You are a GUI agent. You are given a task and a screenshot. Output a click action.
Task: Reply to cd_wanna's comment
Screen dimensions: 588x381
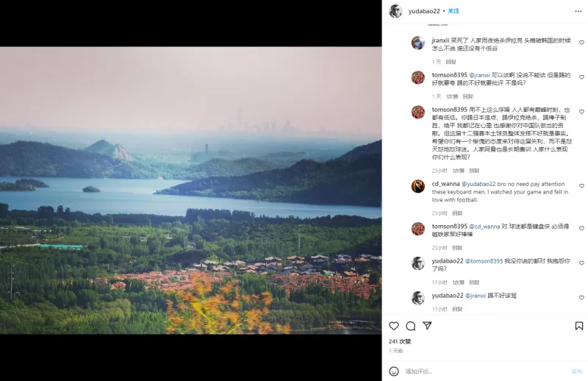pyautogui.click(x=457, y=213)
